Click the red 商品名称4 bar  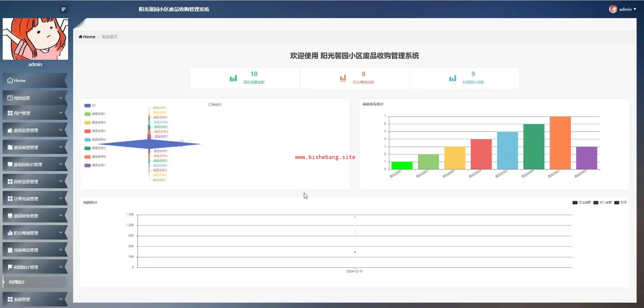481,154
